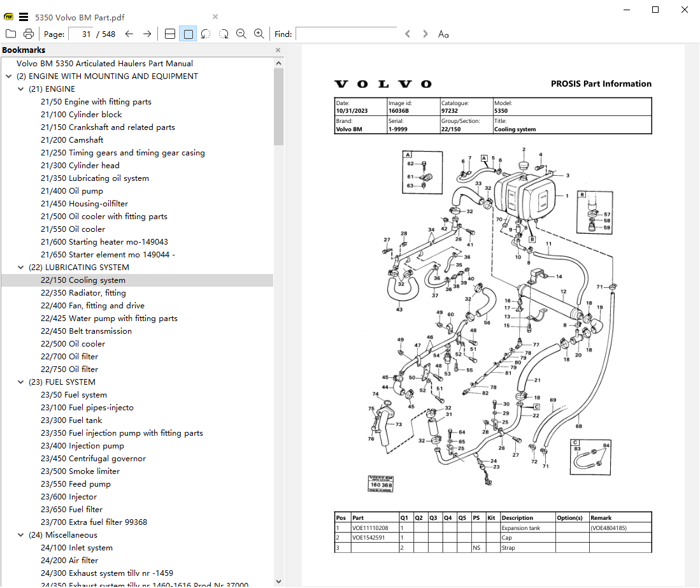The width and height of the screenshot is (700, 588).
Task: Click the SumatraPDF app icon
Action: [x=8, y=17]
